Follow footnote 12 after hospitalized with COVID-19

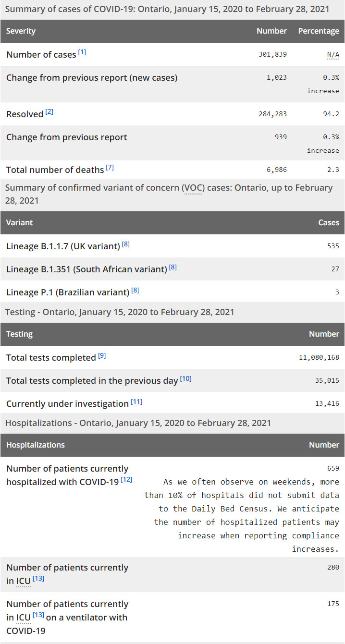127,479
